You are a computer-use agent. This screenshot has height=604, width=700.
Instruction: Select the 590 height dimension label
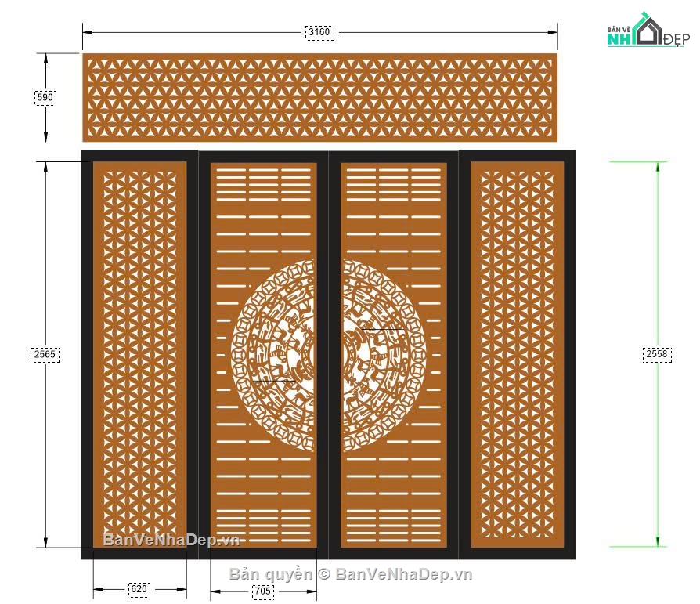click(45, 97)
